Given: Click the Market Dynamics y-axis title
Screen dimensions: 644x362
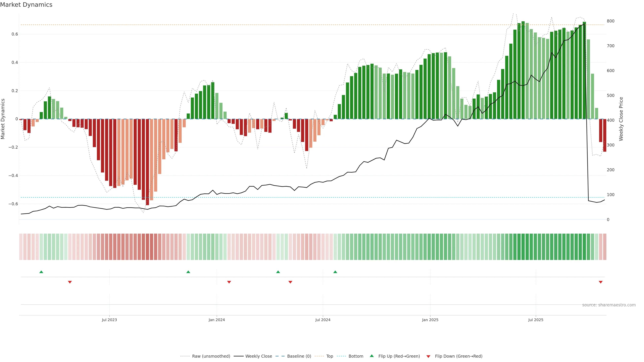Looking at the screenshot, I should coord(3,119).
